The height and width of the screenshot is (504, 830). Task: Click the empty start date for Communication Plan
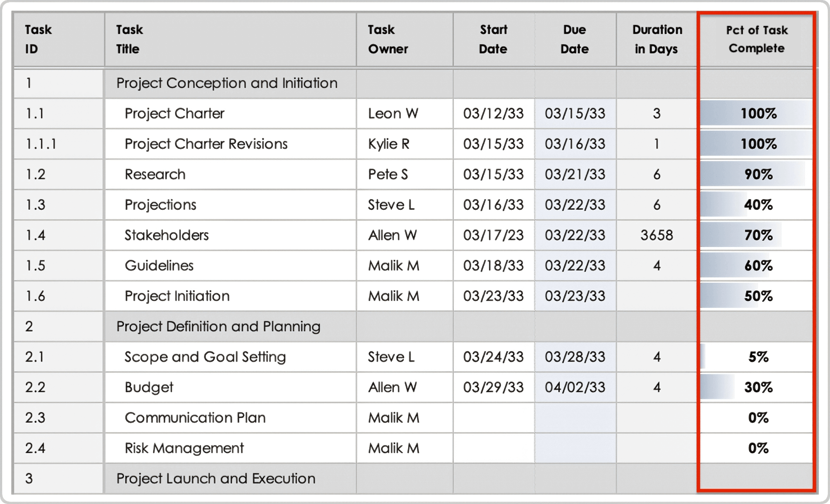[493, 418]
